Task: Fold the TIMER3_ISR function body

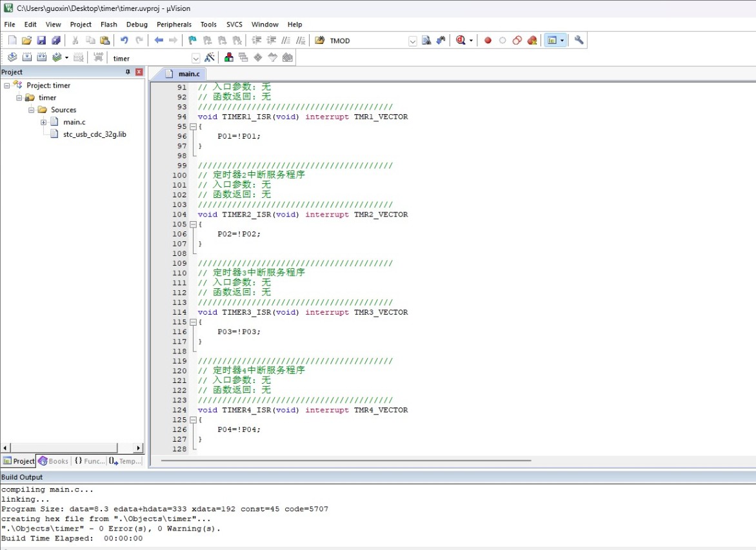Action: point(193,322)
